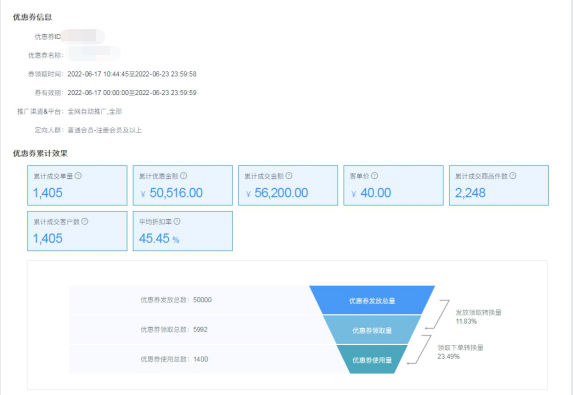The width and height of the screenshot is (573, 395).
Task: Click the info icon beside 平均折扣率
Action: [177, 221]
